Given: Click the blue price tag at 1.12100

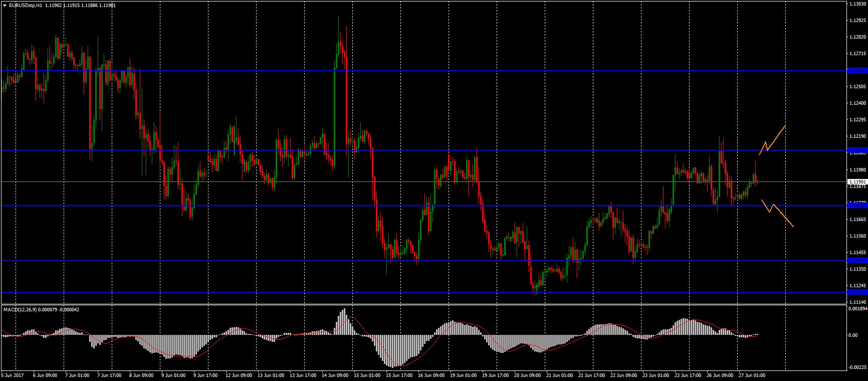Looking at the screenshot, I should pos(856,150).
